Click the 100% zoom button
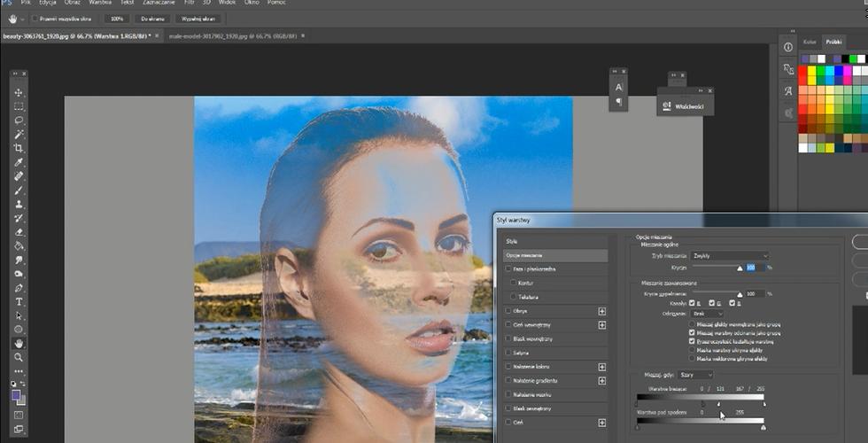The width and height of the screenshot is (868, 443). tap(117, 19)
